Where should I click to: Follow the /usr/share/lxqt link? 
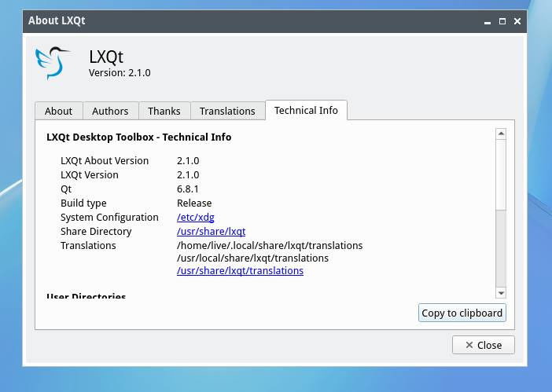point(211,231)
